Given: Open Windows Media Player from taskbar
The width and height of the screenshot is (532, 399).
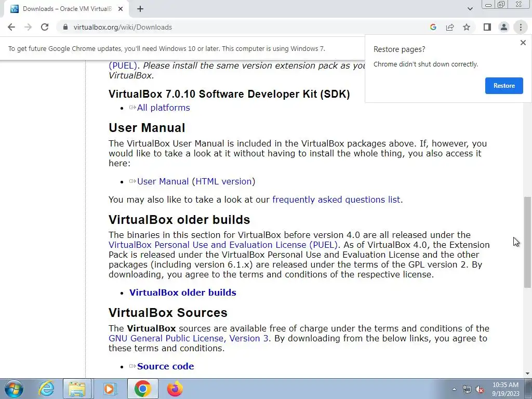Looking at the screenshot, I should click(x=109, y=389).
